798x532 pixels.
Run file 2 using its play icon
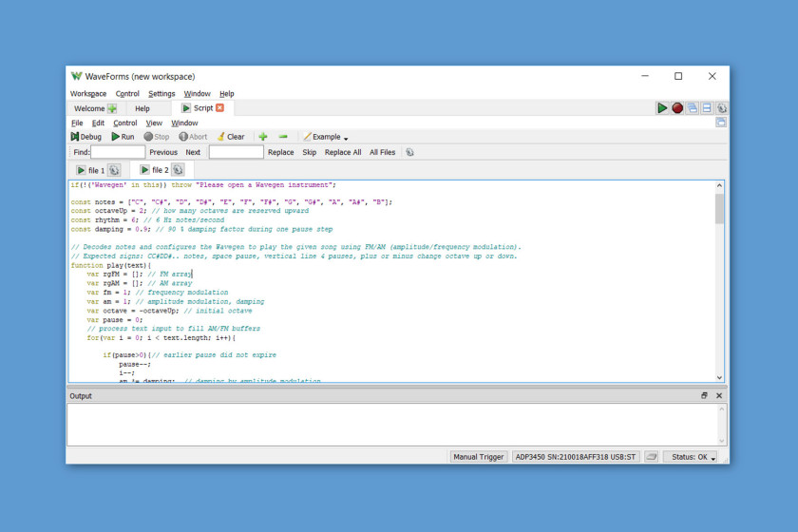144,169
